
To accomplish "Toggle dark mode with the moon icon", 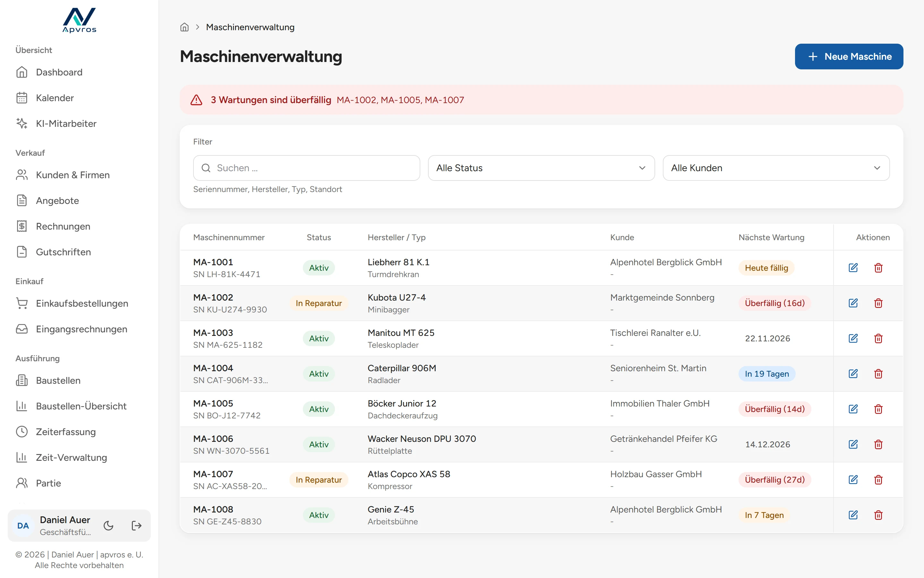I will click(x=108, y=526).
